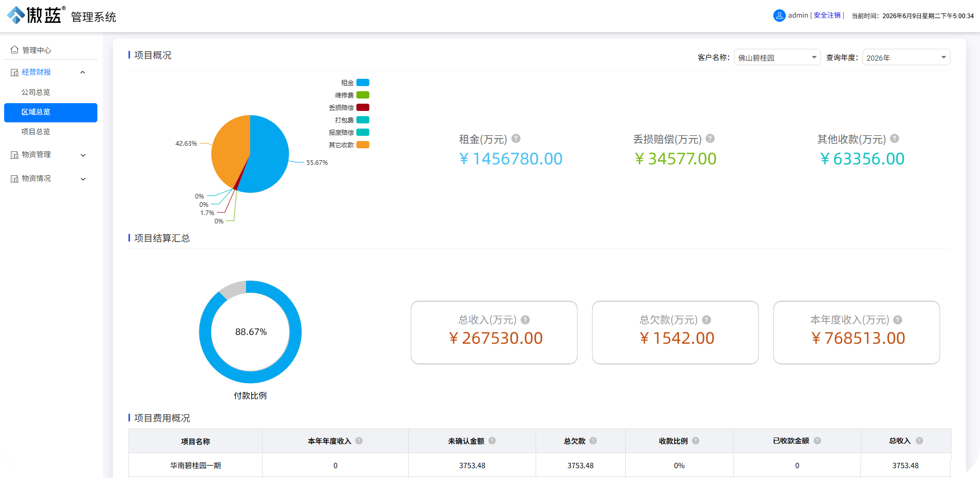
Task: Toggle the 租金 legend series
Action: click(x=355, y=82)
